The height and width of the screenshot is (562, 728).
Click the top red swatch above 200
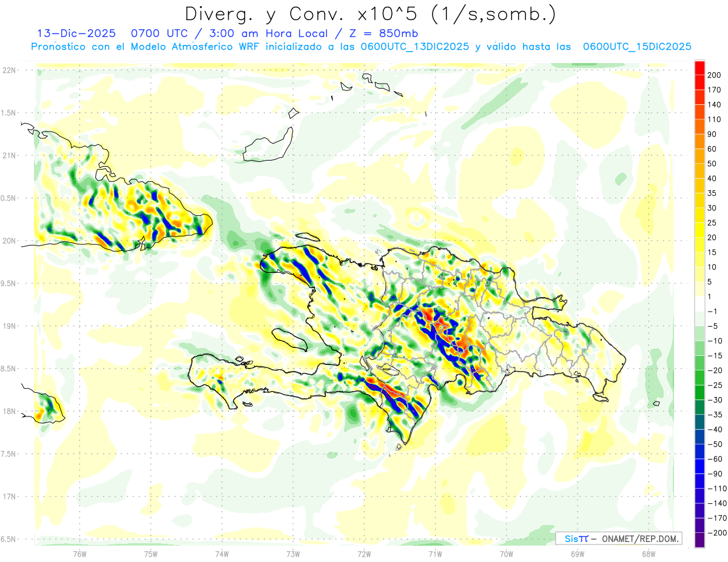click(699, 67)
